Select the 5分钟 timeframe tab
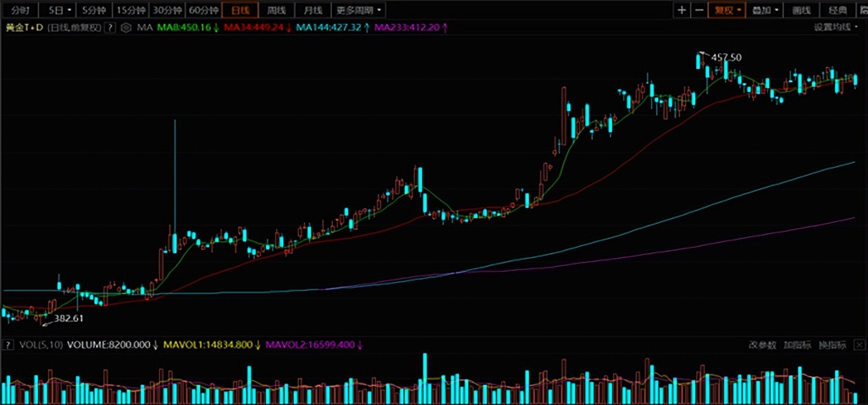The width and height of the screenshot is (868, 405). click(x=95, y=10)
